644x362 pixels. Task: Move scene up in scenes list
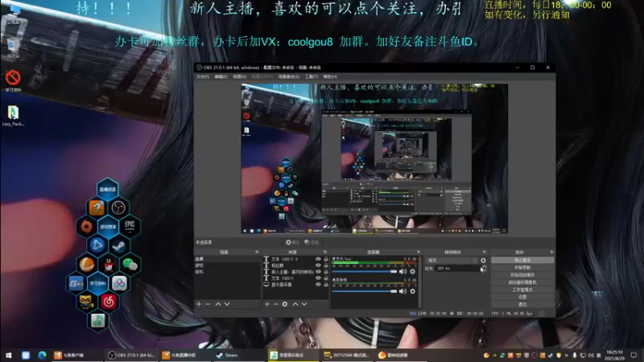[218, 304]
